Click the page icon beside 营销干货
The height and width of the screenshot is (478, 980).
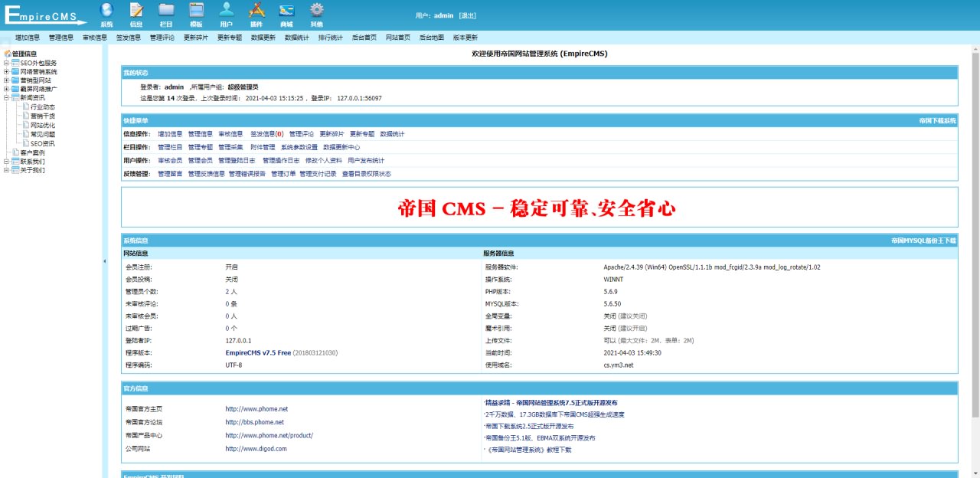tap(25, 116)
